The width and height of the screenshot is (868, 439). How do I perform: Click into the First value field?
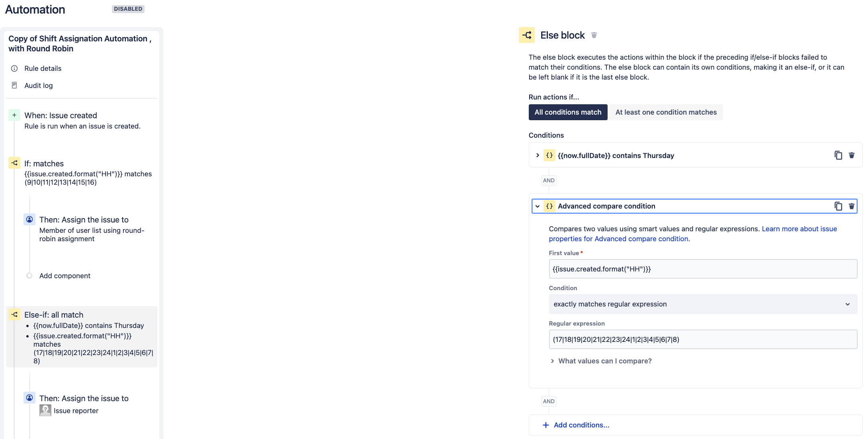(703, 269)
